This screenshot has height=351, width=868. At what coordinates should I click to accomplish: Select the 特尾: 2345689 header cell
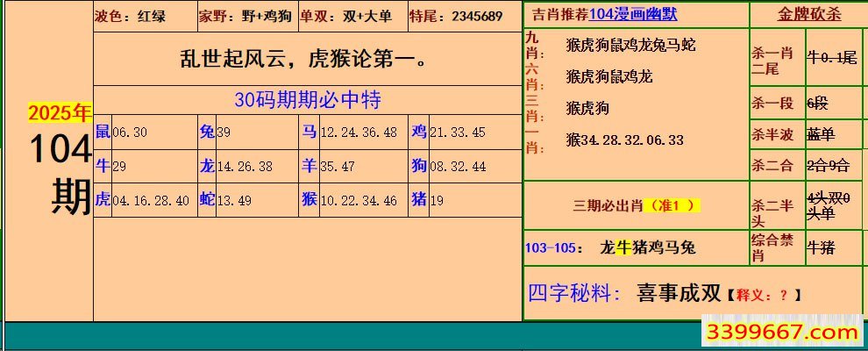pyautogui.click(x=456, y=16)
